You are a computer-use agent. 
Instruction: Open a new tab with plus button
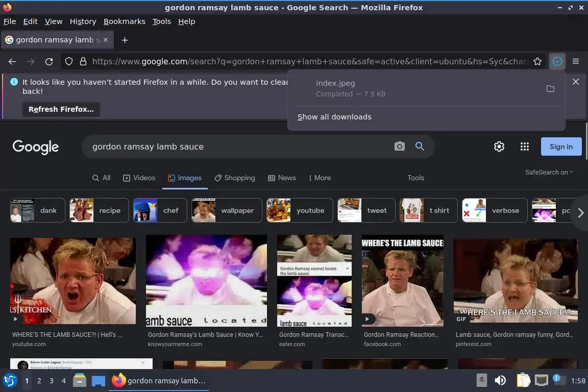point(125,40)
